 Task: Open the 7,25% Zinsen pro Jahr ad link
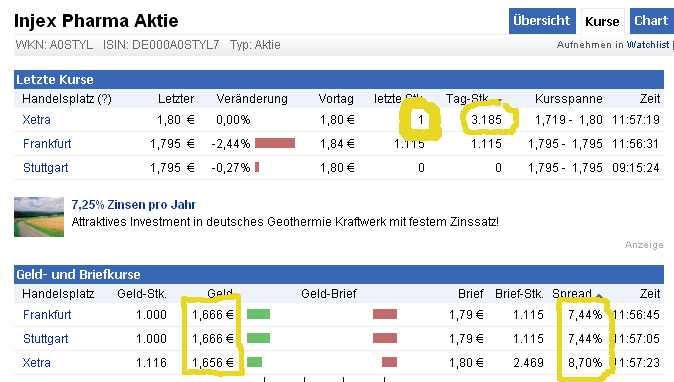click(x=134, y=205)
